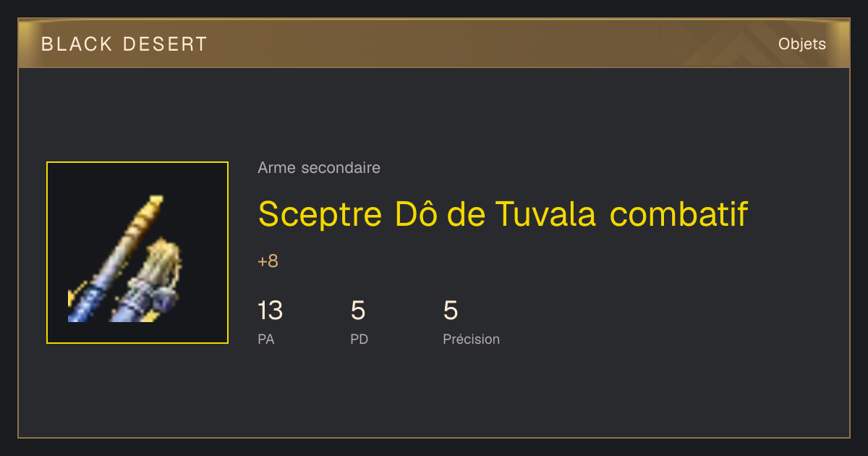Click the PA stat label

coord(265,339)
